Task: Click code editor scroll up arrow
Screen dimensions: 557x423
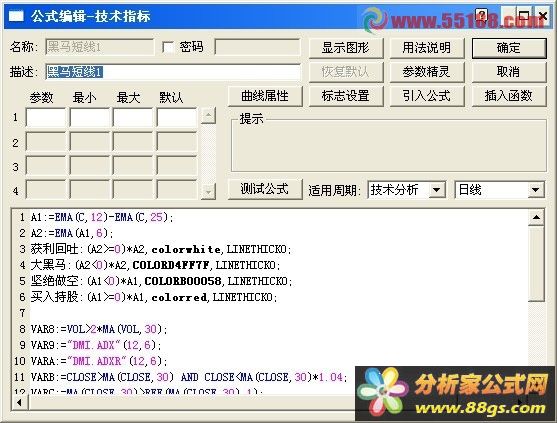Action: [x=536, y=217]
